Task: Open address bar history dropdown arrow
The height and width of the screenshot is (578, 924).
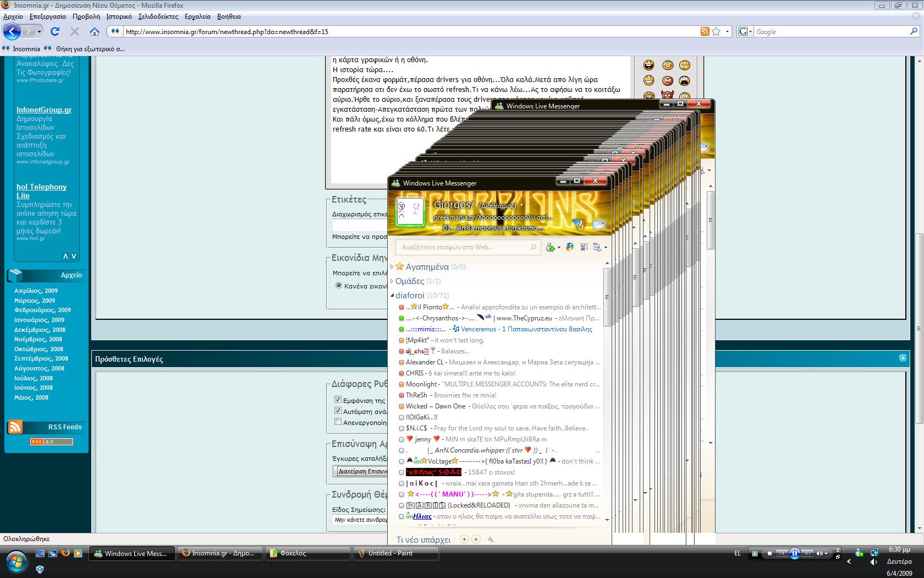Action: [727, 31]
